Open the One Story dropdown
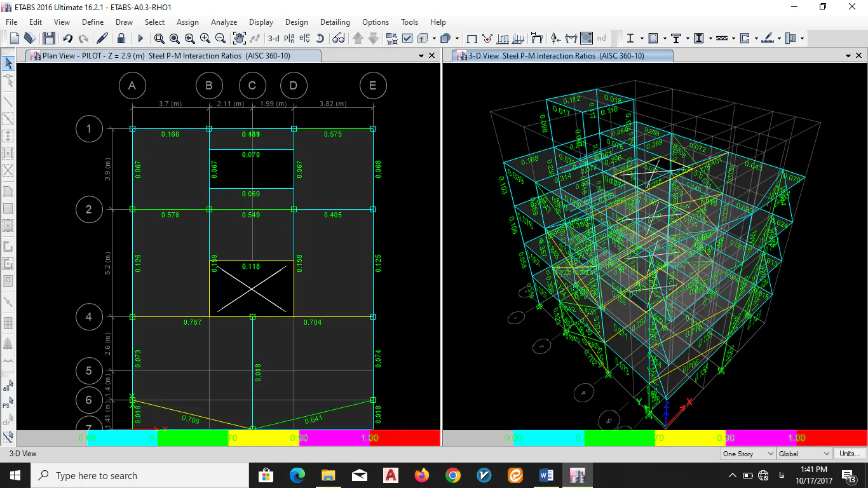 point(749,454)
